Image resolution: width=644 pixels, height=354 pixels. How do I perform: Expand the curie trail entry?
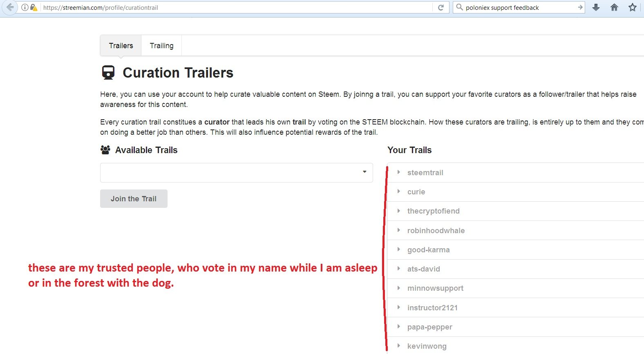pos(515,192)
